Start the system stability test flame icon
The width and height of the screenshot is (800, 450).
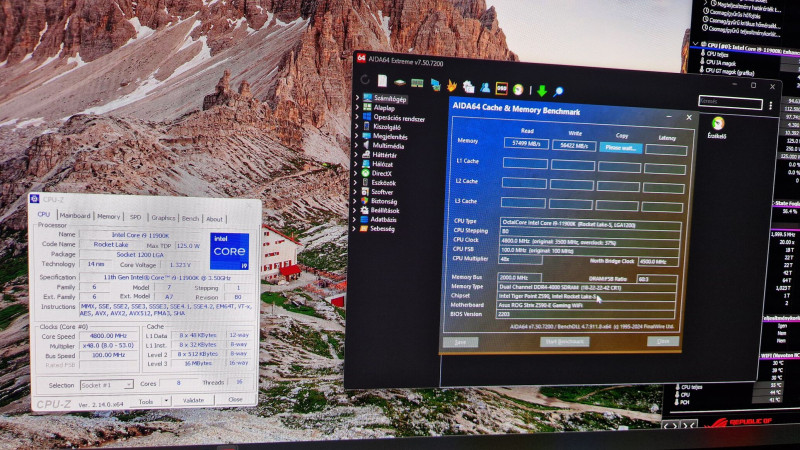click(452, 86)
